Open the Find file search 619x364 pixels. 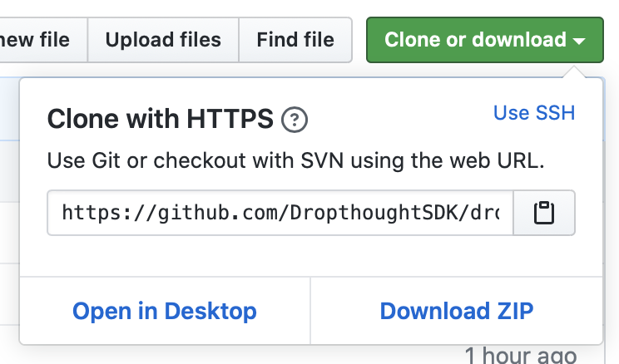click(x=295, y=39)
